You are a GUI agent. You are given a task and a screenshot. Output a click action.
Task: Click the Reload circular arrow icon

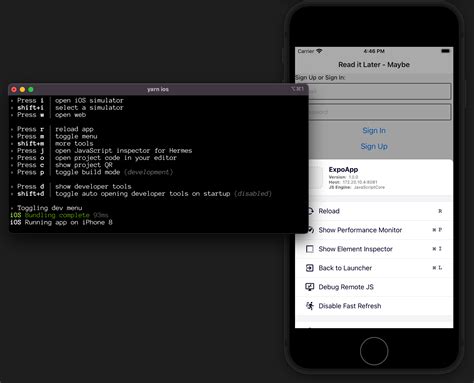point(311,211)
